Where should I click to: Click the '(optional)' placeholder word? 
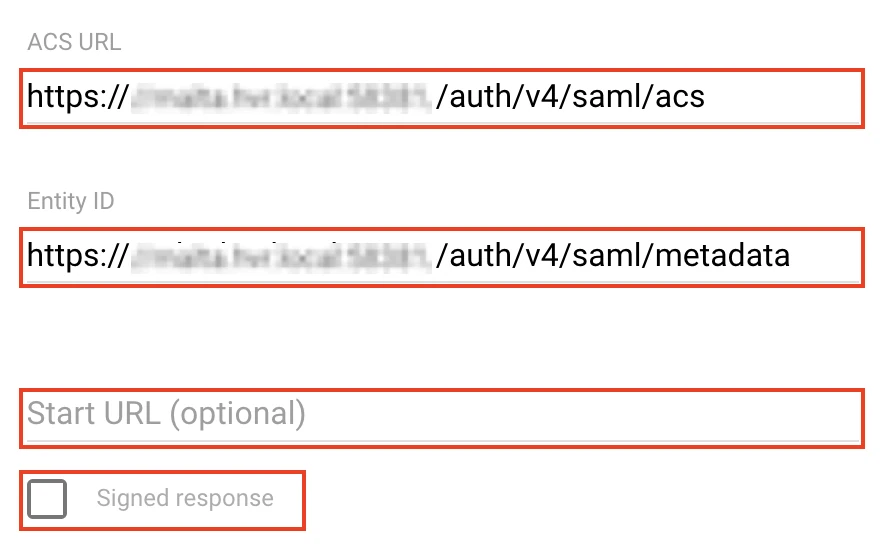pyautogui.click(x=237, y=414)
